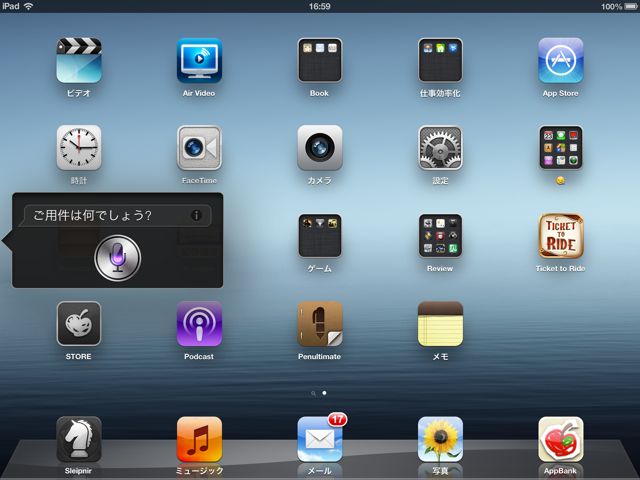Open the 設定 settings app

pyautogui.click(x=440, y=148)
